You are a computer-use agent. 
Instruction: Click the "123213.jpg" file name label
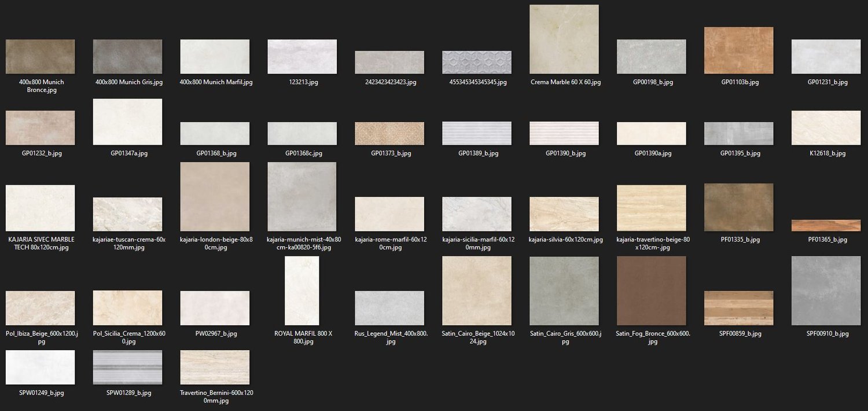point(303,82)
